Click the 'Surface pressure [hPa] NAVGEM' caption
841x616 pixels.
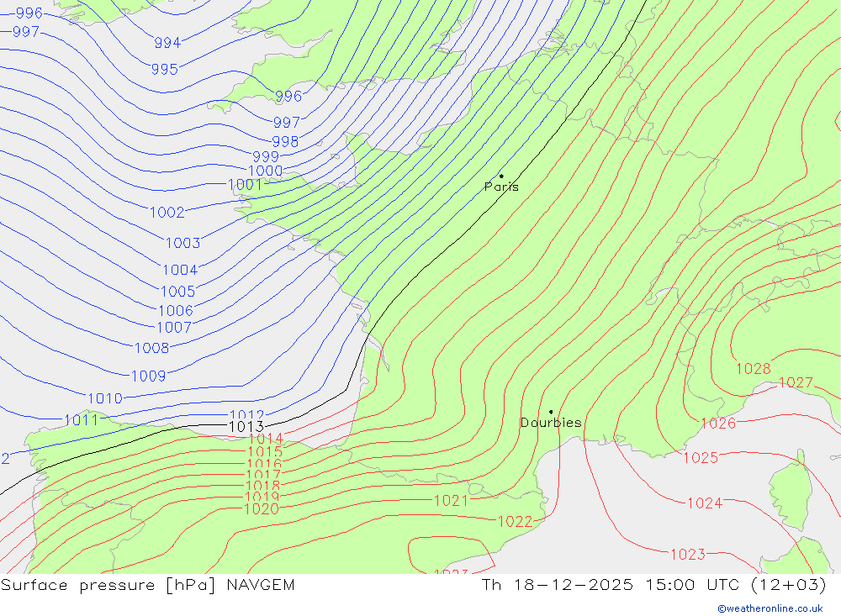click(147, 585)
